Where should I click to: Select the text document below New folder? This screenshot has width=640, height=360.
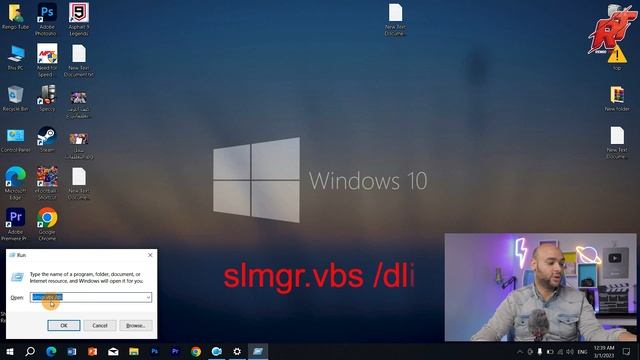click(617, 142)
